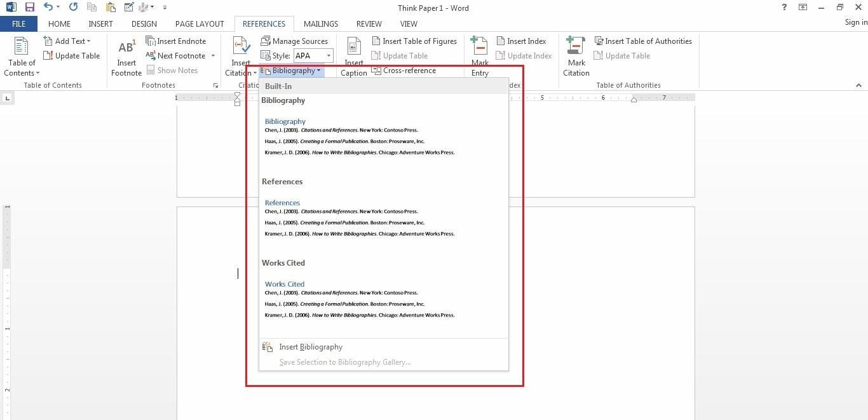Screen dimensions: 868x420
Task: Click the Undo arrow icon
Action: point(48,8)
